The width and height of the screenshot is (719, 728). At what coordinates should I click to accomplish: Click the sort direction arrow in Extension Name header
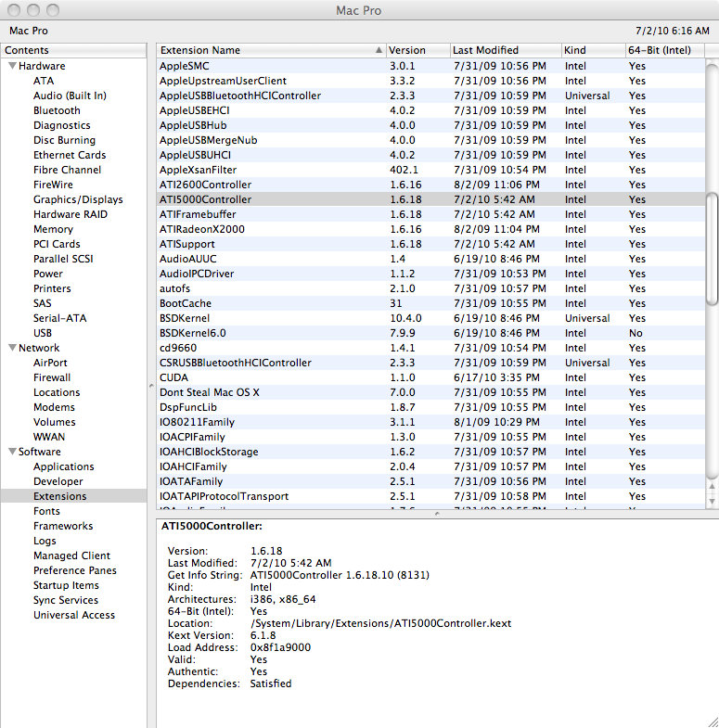pos(379,50)
